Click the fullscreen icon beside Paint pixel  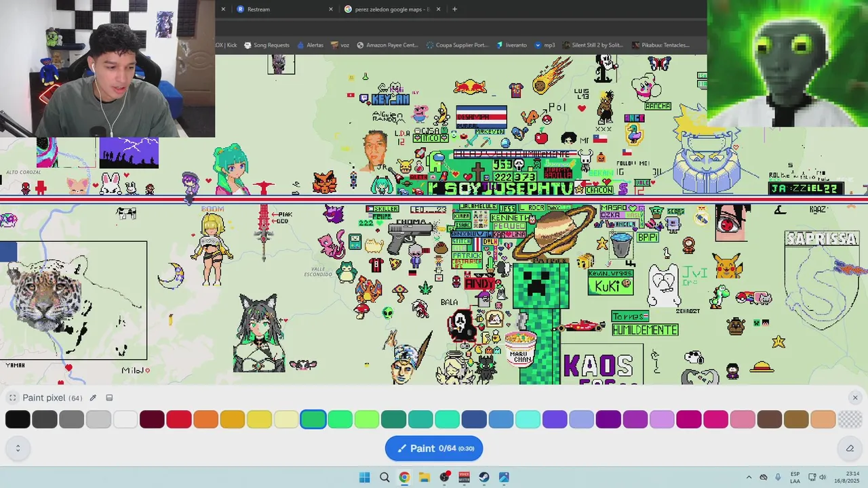(12, 398)
